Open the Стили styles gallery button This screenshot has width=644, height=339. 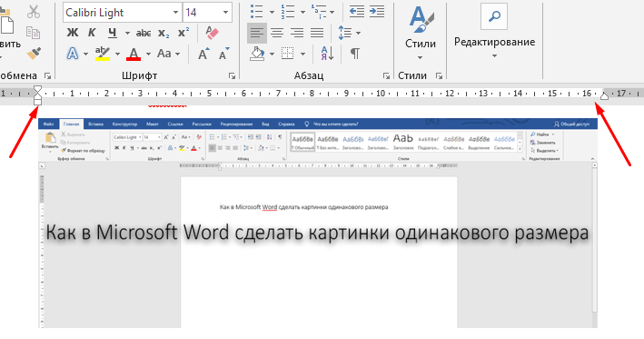point(421,32)
